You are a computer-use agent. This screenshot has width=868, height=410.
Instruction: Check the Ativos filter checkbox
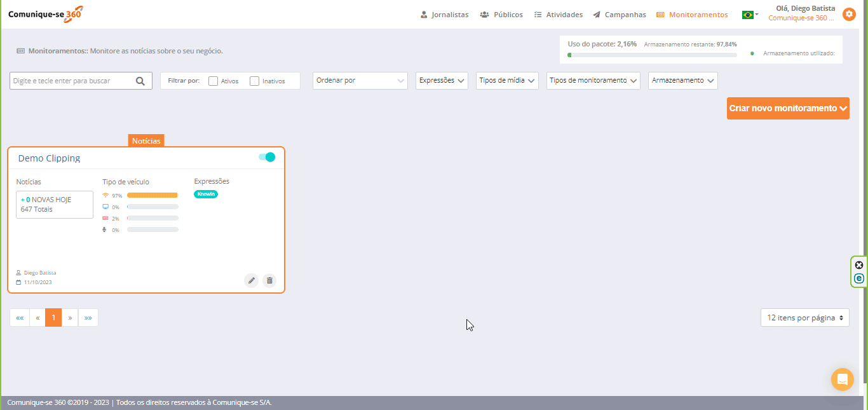coord(214,81)
